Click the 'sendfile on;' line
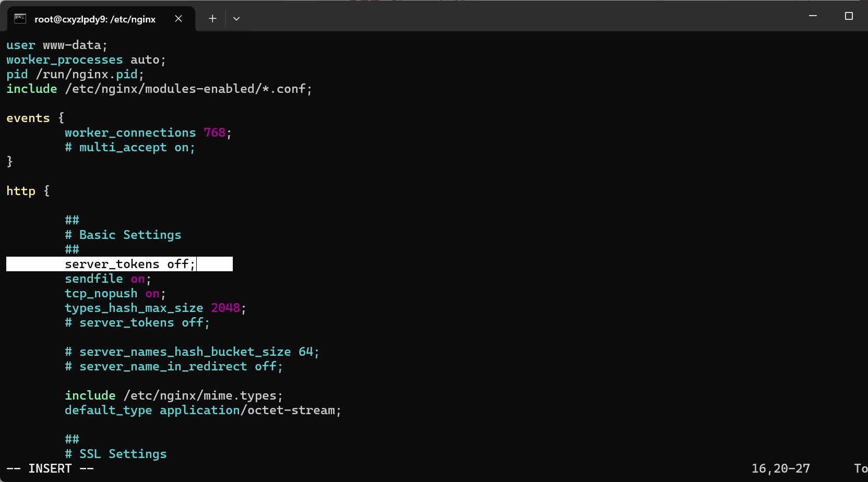The width and height of the screenshot is (868, 482). click(108, 279)
